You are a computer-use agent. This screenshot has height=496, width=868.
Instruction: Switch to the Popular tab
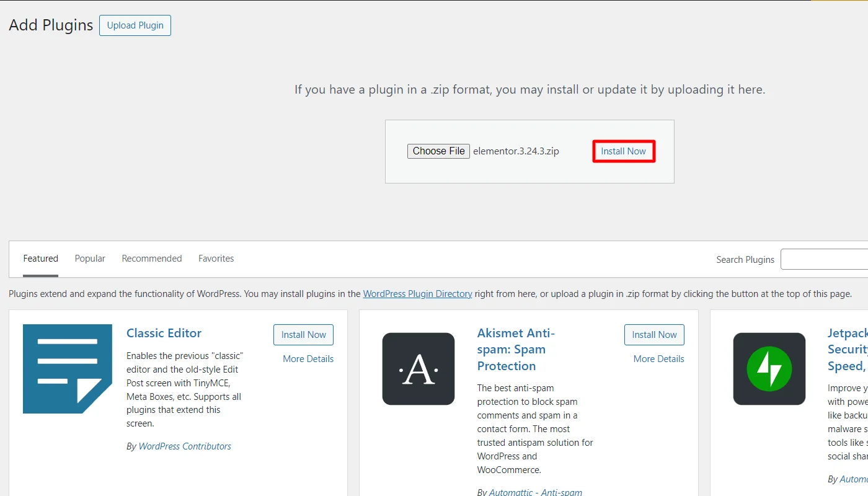[89, 259]
